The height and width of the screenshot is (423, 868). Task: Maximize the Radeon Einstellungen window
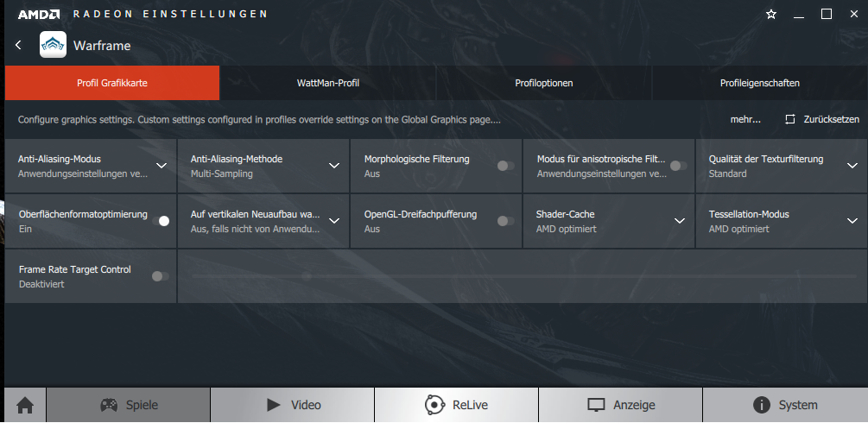(826, 15)
